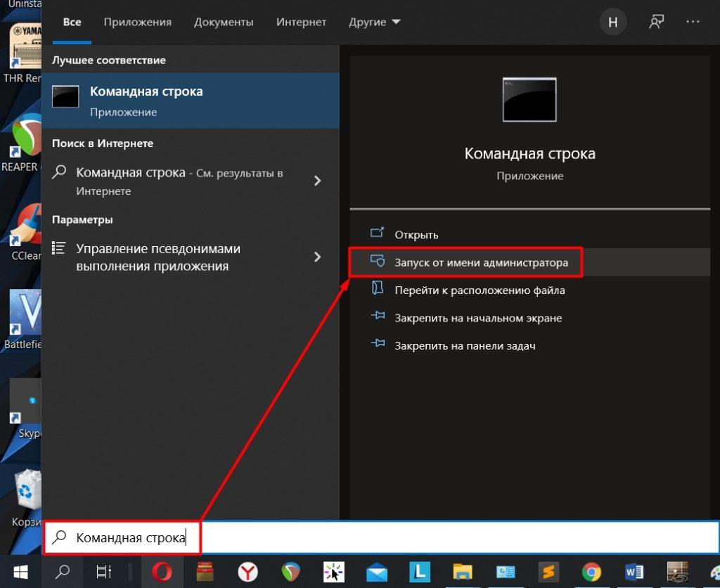Open Sublime Text from taskbar
The height and width of the screenshot is (588, 720).
click(x=548, y=572)
